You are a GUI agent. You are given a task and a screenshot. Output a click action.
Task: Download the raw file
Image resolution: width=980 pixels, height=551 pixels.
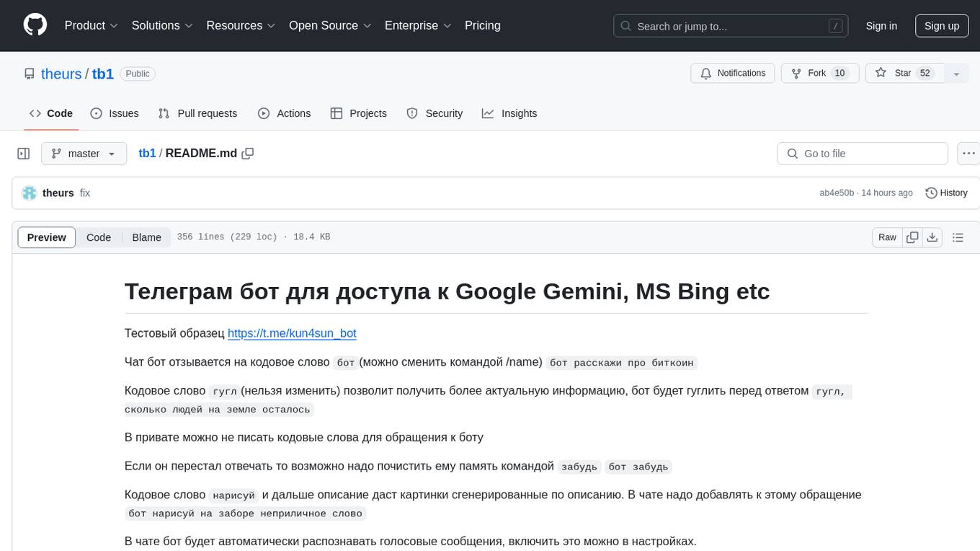[x=932, y=237]
